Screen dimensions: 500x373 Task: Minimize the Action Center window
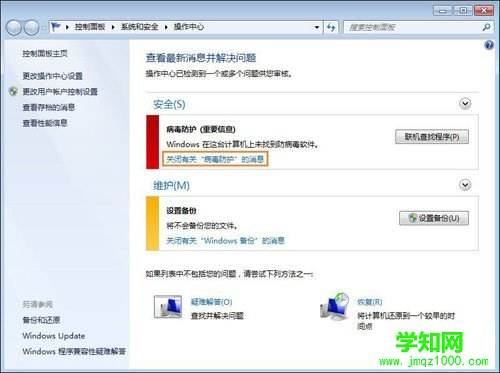click(443, 11)
